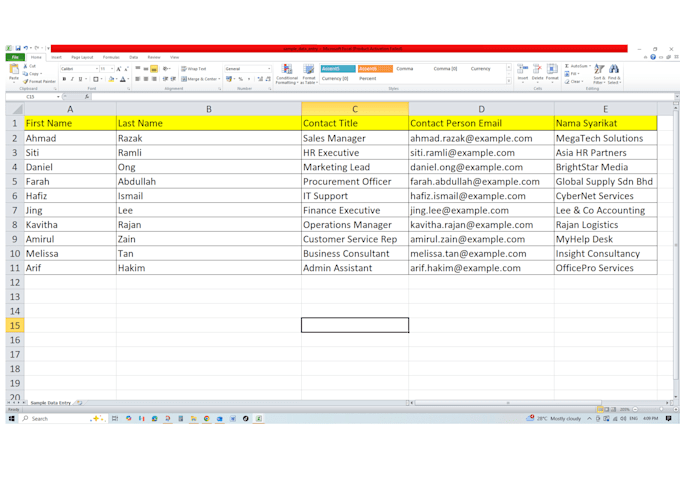The image size is (680, 481).
Task: Switch to the Insert ribbon tab
Action: pyautogui.click(x=56, y=57)
